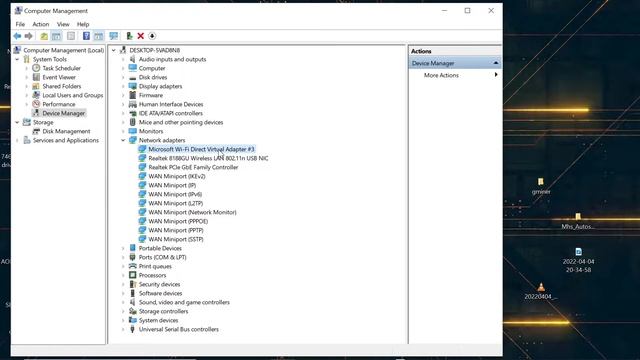The height and width of the screenshot is (360, 640).
Task: Expand Sound, video and game controllers
Action: click(x=123, y=302)
